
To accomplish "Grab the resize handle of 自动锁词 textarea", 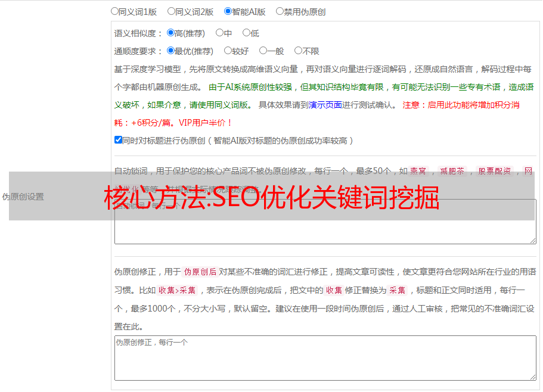I will 533,241.
